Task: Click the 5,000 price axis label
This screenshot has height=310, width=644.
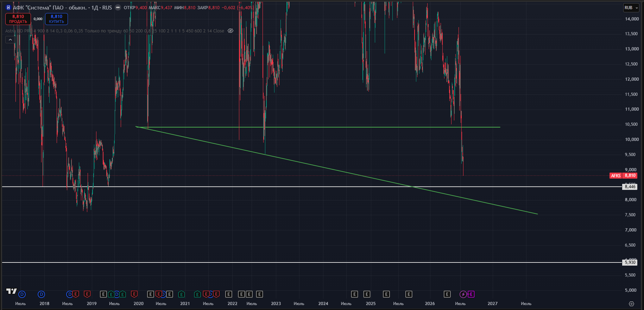Action: (x=631, y=290)
